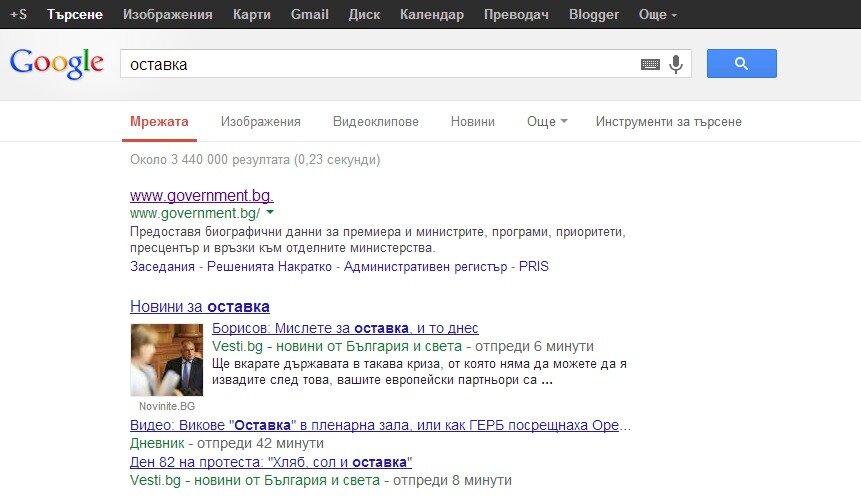Open the Видео: Викове "Оставка" news link
This screenshot has height=503, width=861.
(380, 425)
